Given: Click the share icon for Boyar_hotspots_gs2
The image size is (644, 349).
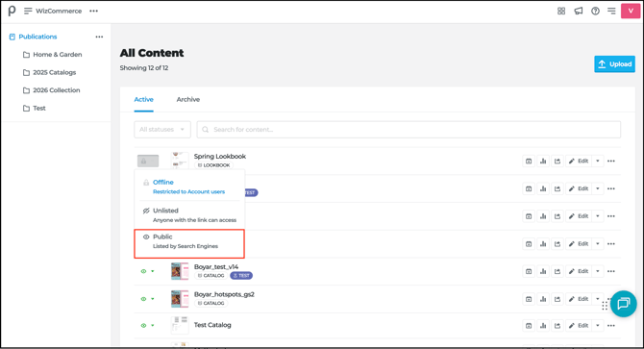Looking at the screenshot, I should (x=557, y=299).
